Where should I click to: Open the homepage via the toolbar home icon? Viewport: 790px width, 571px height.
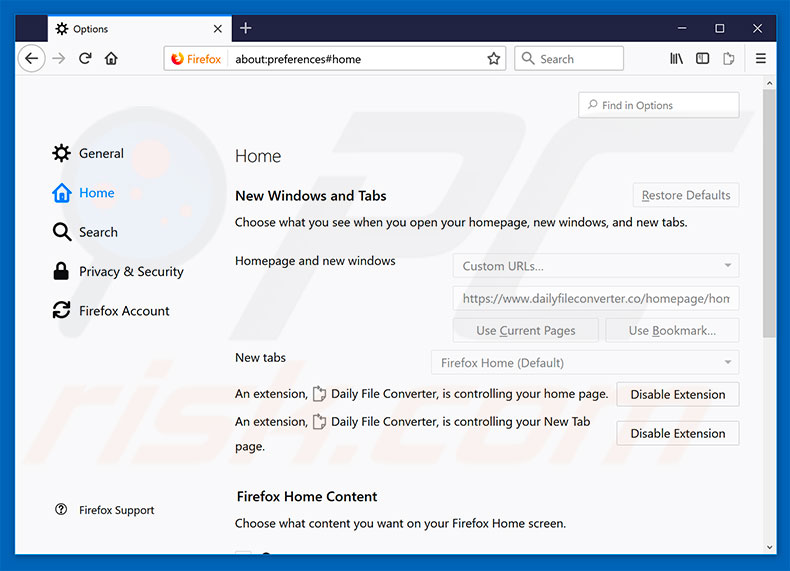111,58
